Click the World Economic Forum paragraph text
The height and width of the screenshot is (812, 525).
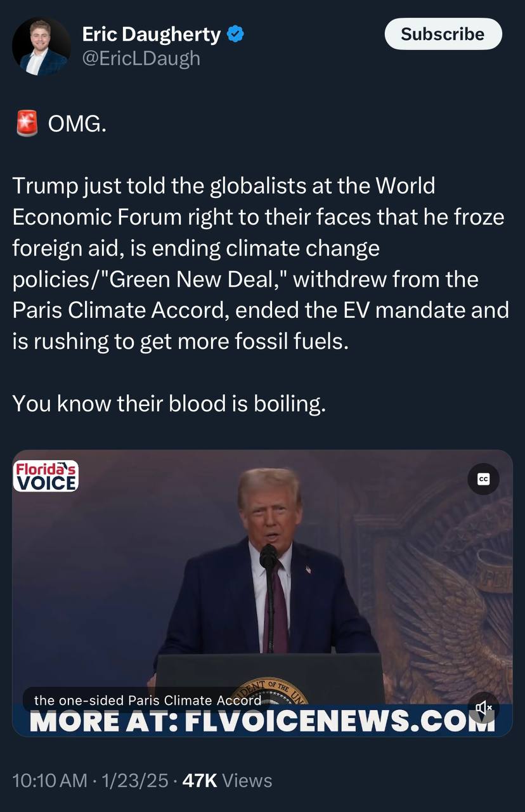click(x=261, y=264)
